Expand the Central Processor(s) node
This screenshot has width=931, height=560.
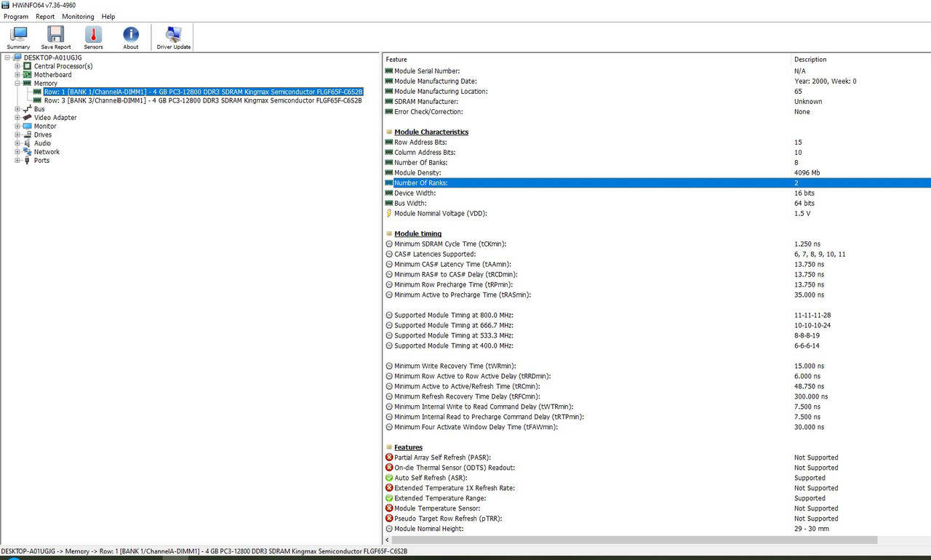pos(17,66)
